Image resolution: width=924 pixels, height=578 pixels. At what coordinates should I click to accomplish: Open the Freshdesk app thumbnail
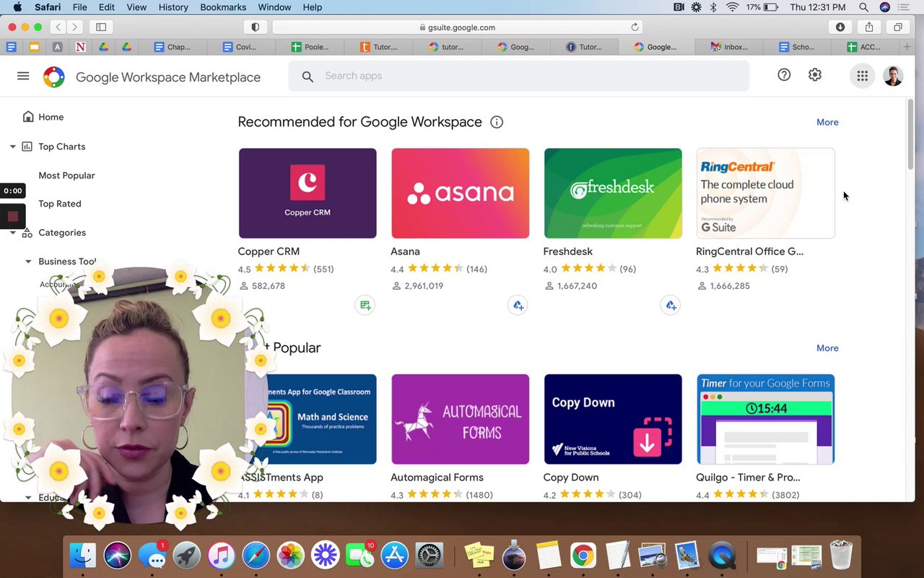pos(613,193)
